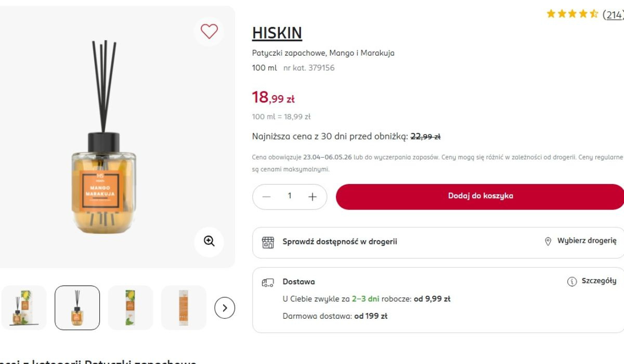Add product to favorites with heart icon
Screen dimensions: 624x364
(x=209, y=32)
